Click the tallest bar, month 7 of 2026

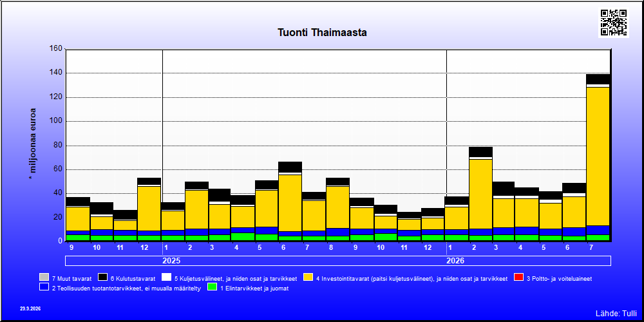(x=598, y=158)
